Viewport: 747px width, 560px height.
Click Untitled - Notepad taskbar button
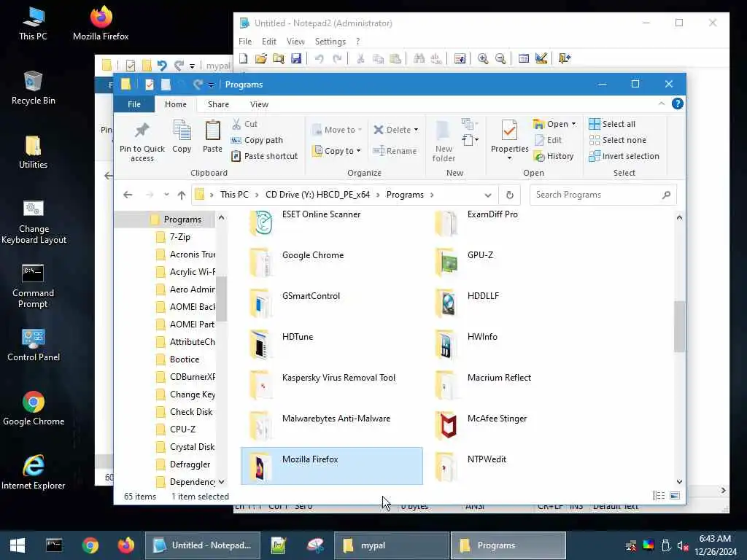(x=203, y=545)
